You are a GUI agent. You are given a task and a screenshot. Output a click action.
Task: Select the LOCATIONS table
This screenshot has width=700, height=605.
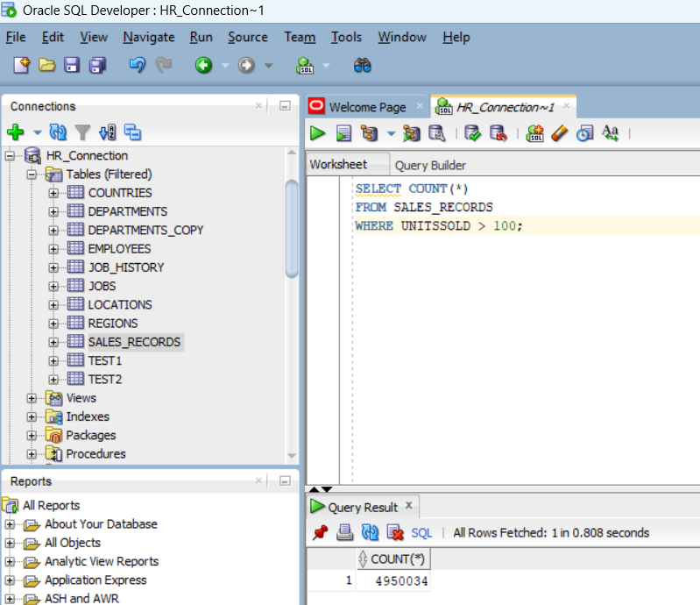(120, 305)
